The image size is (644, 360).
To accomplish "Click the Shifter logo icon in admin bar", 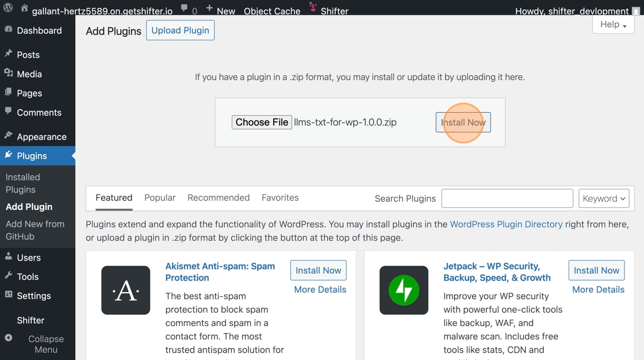I will pyautogui.click(x=313, y=7).
